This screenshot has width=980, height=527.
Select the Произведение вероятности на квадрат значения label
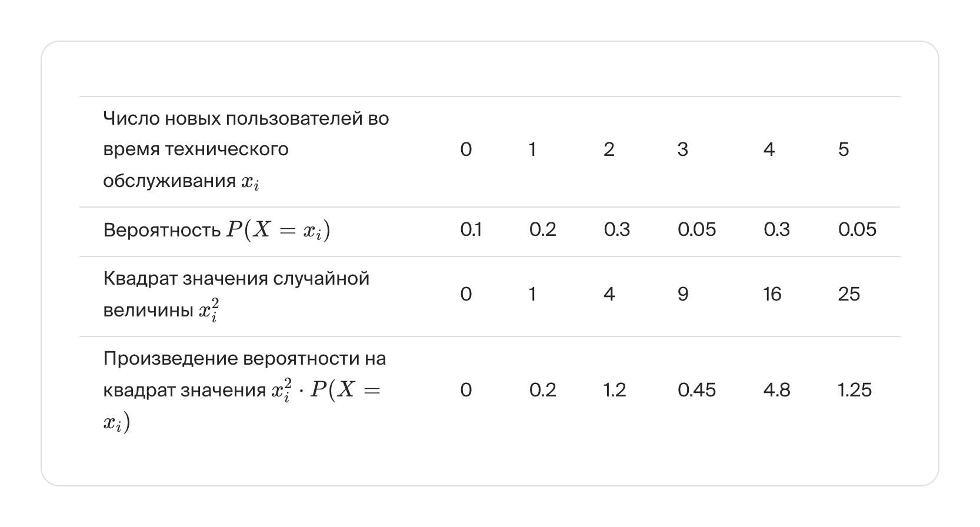pyautogui.click(x=244, y=390)
